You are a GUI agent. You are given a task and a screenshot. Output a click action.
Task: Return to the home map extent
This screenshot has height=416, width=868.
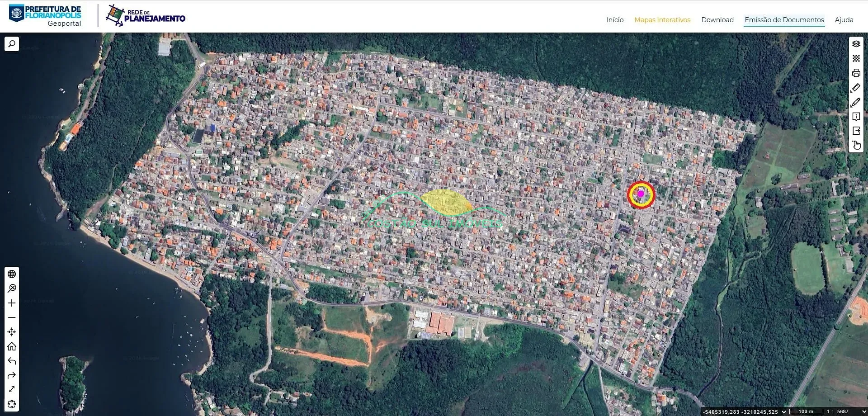(x=12, y=346)
